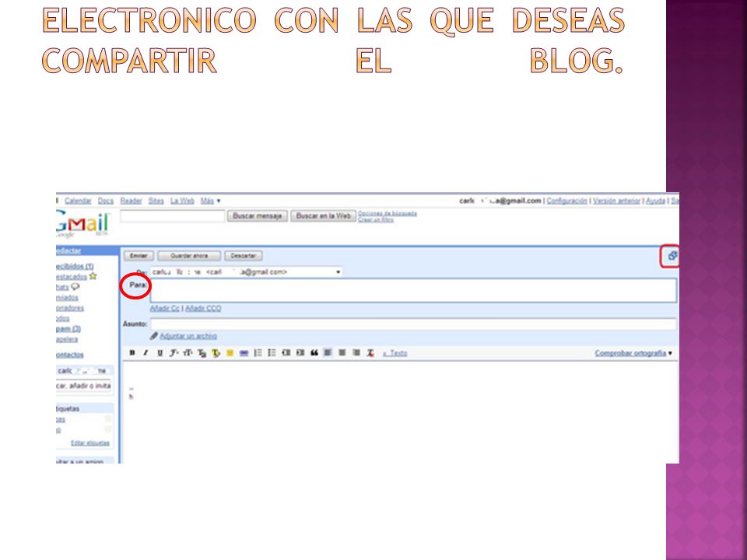Screen dimensions: 747x560
Task: Remove formatting with the clear-format icon
Action: coord(370,353)
